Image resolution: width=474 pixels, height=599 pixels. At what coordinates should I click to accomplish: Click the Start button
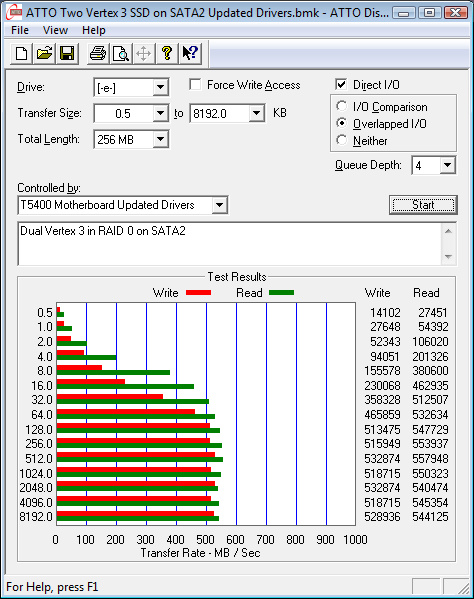423,205
